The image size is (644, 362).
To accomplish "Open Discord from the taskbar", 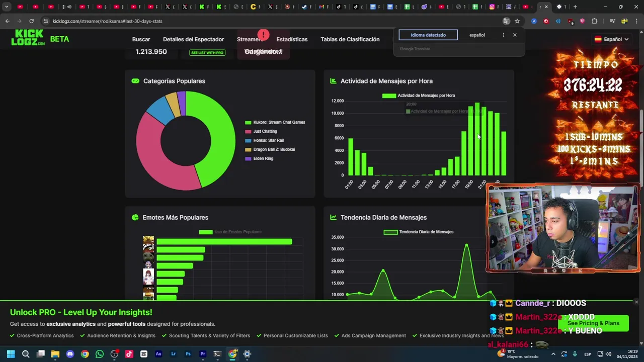I will (70, 354).
